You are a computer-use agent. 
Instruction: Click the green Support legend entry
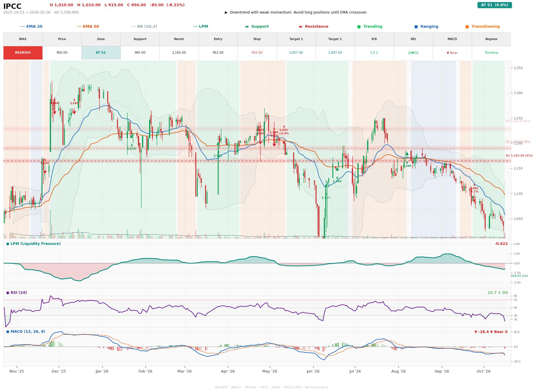click(x=257, y=27)
